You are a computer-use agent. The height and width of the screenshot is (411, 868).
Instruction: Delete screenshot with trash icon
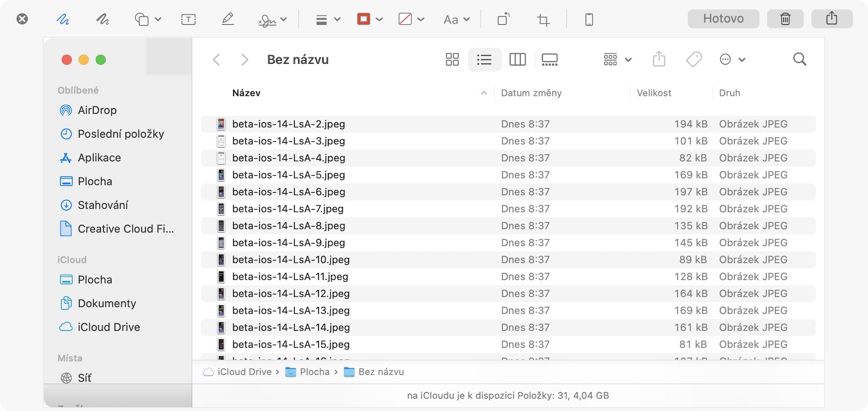785,19
